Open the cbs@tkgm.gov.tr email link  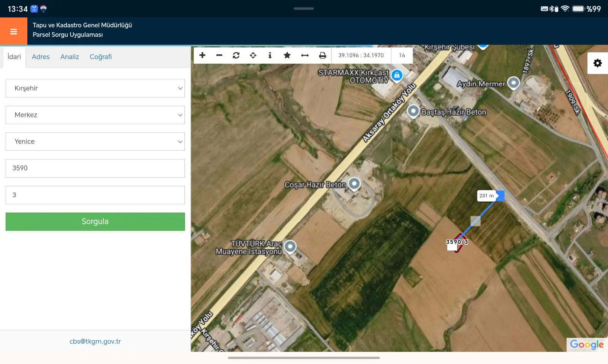pyautogui.click(x=95, y=341)
